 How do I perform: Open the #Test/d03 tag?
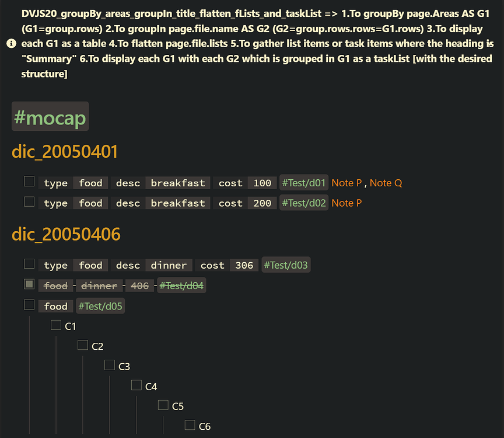click(286, 265)
